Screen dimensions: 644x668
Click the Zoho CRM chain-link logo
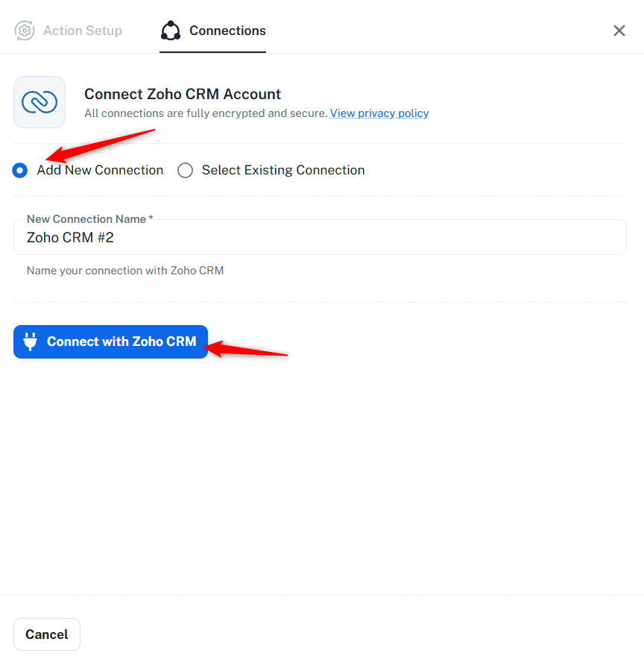click(x=40, y=102)
